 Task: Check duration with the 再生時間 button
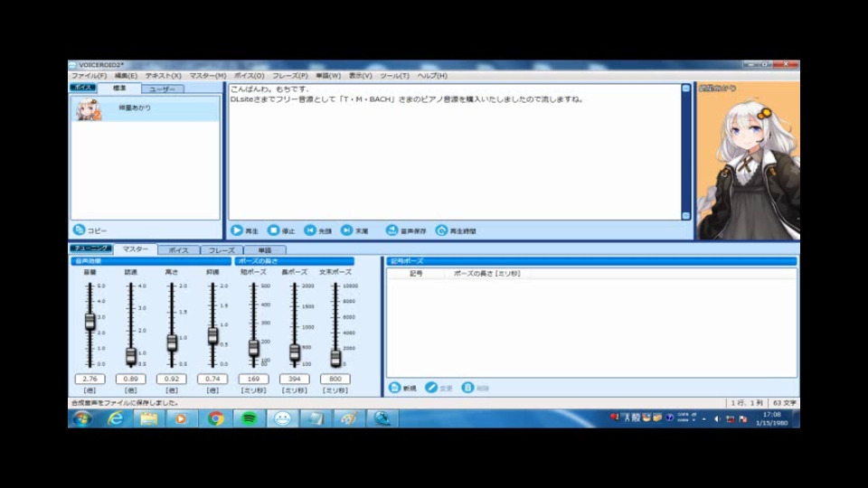click(456, 230)
